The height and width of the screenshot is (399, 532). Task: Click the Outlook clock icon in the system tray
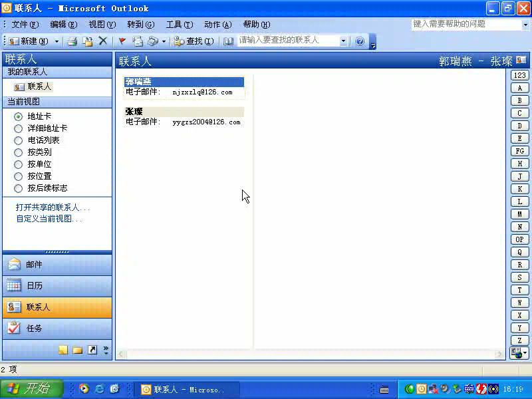point(421,389)
